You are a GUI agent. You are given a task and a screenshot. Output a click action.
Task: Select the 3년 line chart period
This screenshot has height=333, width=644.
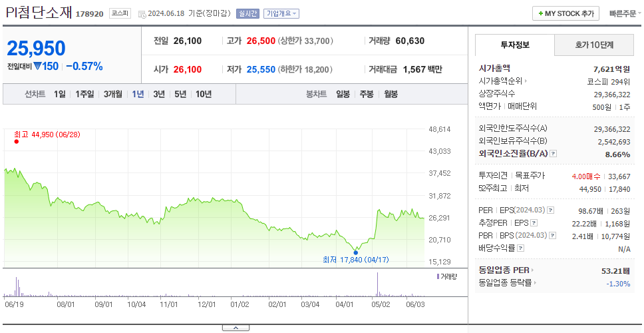[x=159, y=94]
